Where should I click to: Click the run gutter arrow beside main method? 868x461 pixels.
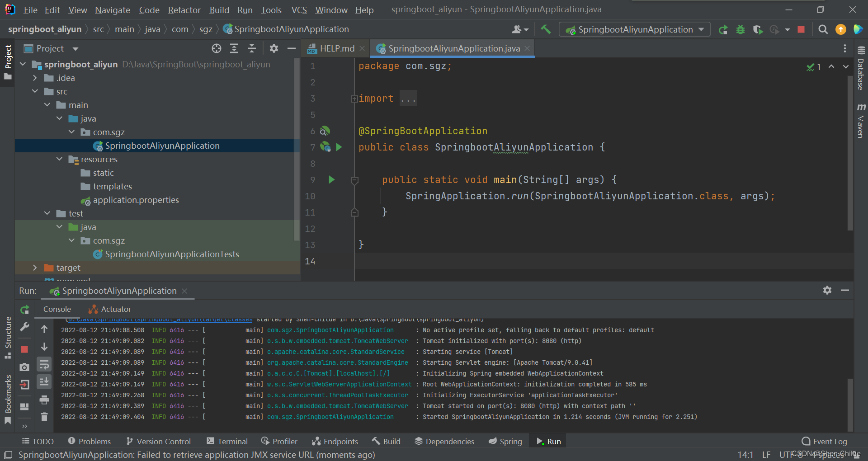(x=331, y=179)
